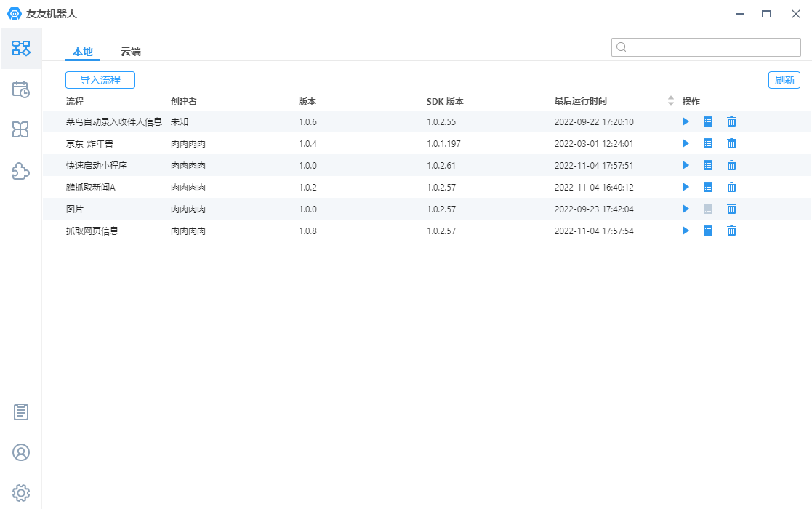Run the 抓取网页信息 flow
This screenshot has width=812, height=509.
coord(685,231)
